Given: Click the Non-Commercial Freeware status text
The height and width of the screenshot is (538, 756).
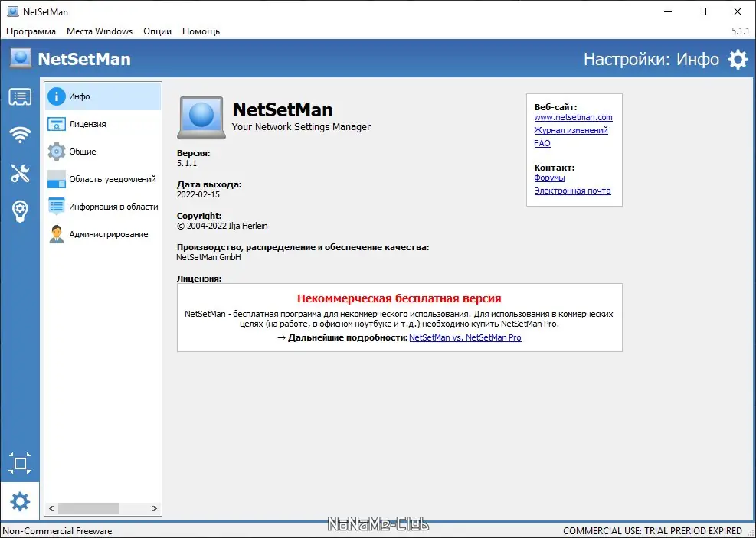Looking at the screenshot, I should click(57, 531).
